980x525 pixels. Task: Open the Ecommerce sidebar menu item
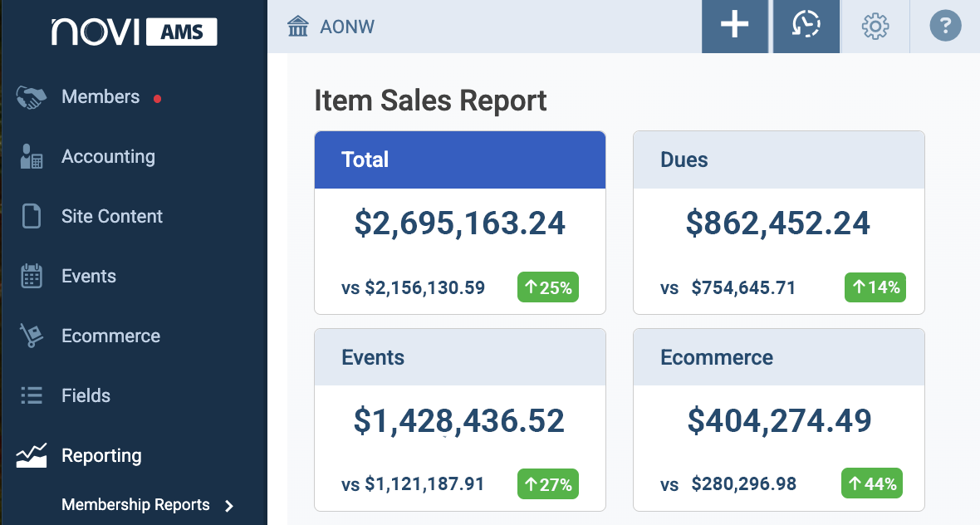pyautogui.click(x=110, y=336)
